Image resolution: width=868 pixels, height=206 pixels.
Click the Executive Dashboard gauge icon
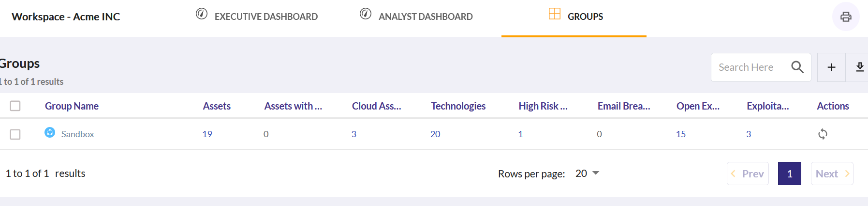(x=202, y=14)
